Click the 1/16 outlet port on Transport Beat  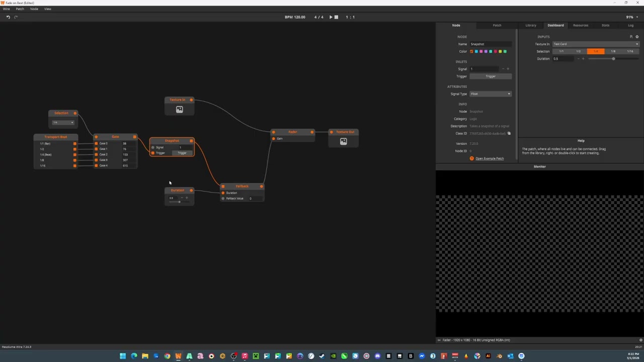(75, 165)
